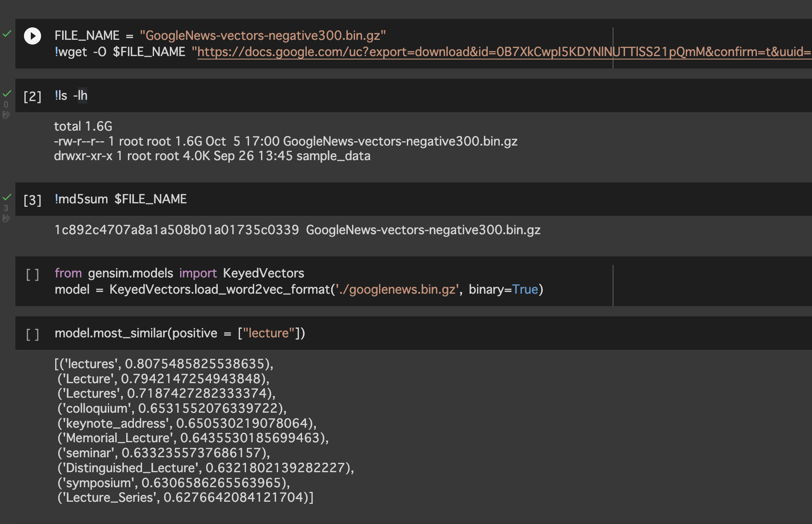
Task: Click into the '!ls -lh' code line
Action: pyautogui.click(x=71, y=95)
